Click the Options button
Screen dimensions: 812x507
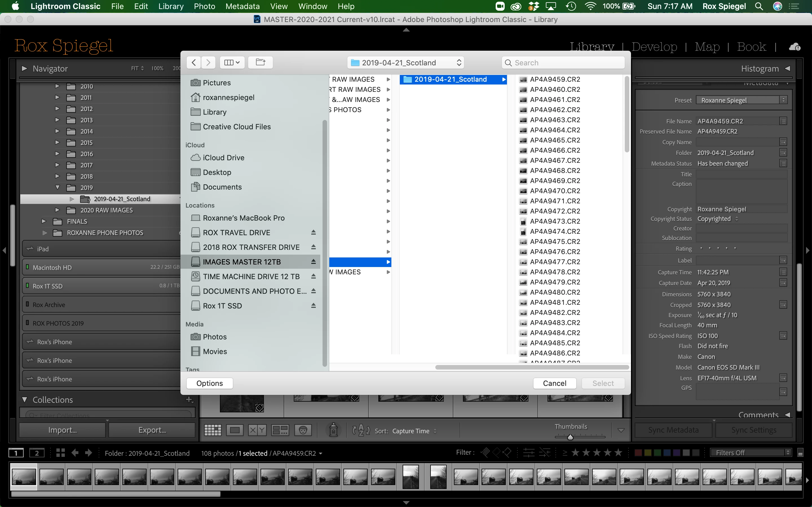pyautogui.click(x=209, y=383)
